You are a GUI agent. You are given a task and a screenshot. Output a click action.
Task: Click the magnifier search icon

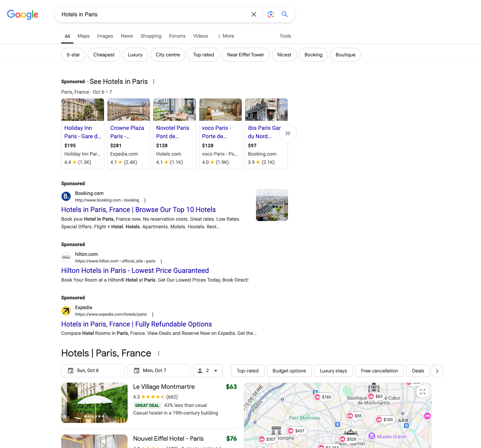284,14
